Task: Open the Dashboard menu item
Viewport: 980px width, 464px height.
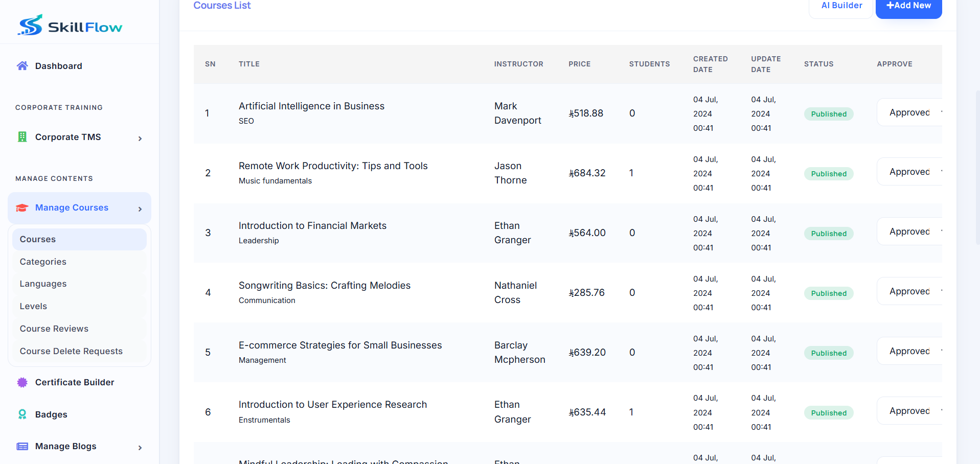Action: click(79, 66)
